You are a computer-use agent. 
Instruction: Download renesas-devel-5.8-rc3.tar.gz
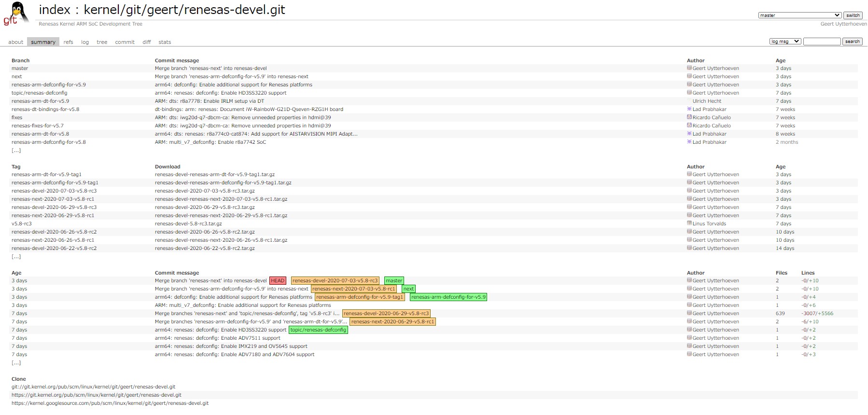(188, 224)
